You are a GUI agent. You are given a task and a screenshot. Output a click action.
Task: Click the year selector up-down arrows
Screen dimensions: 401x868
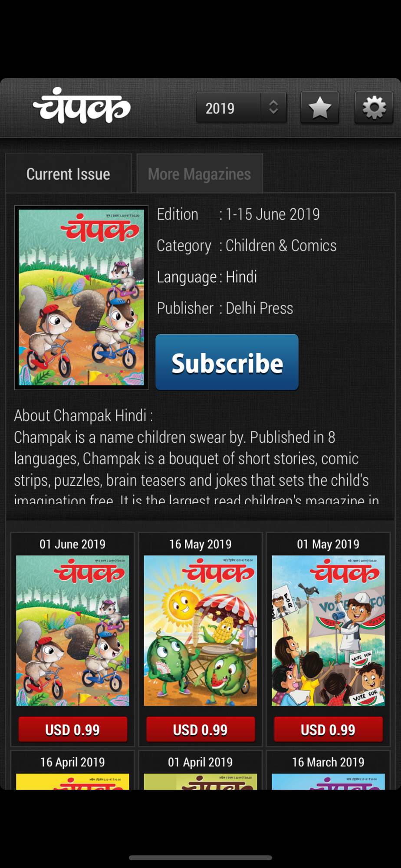point(273,107)
